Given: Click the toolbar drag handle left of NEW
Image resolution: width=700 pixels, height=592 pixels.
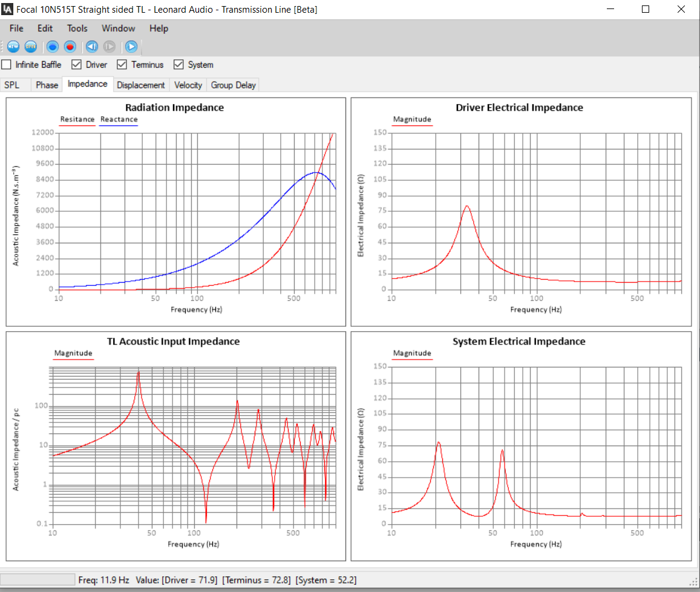Looking at the screenshot, I should (x=2, y=47).
